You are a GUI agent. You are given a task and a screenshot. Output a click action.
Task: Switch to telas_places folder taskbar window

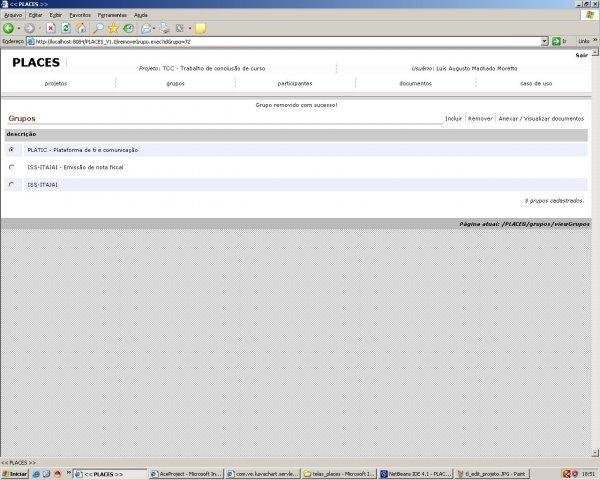[x=339, y=474]
